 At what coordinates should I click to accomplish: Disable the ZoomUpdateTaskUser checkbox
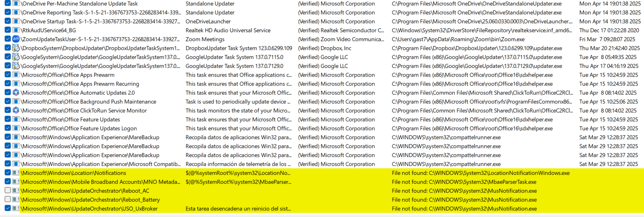coord(8,39)
